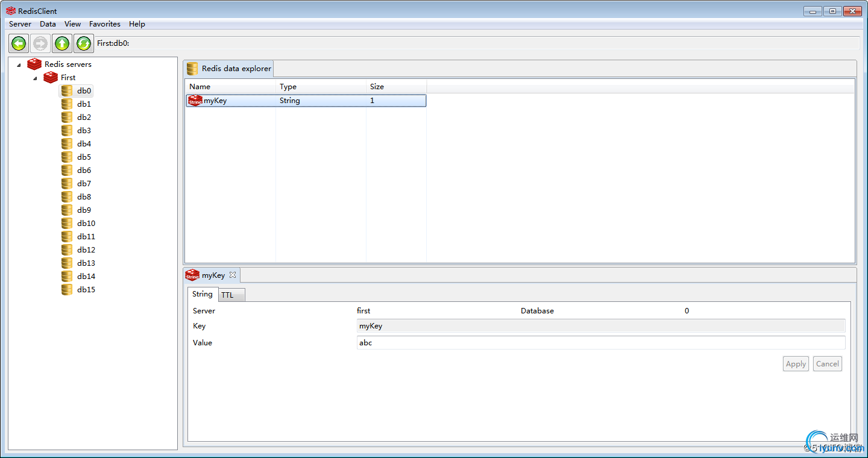The height and width of the screenshot is (458, 868).
Task: Click the red icon on myKey editor tab
Action: coord(192,275)
